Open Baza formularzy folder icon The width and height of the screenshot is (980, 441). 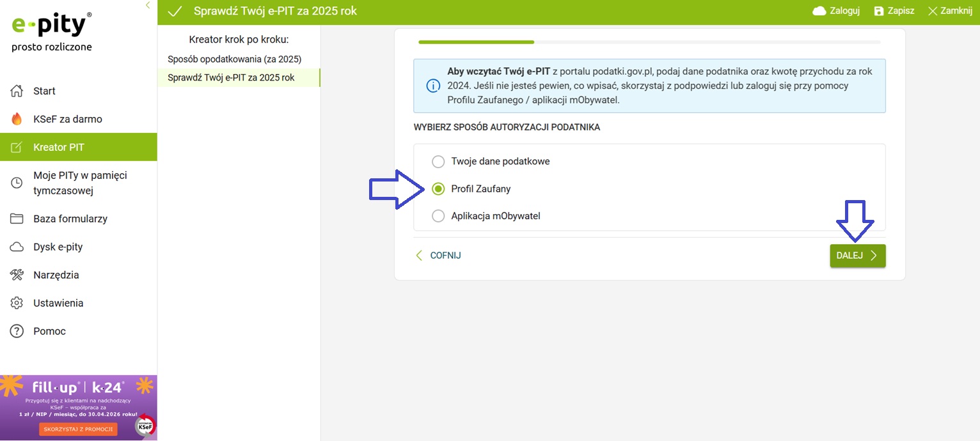click(x=17, y=219)
